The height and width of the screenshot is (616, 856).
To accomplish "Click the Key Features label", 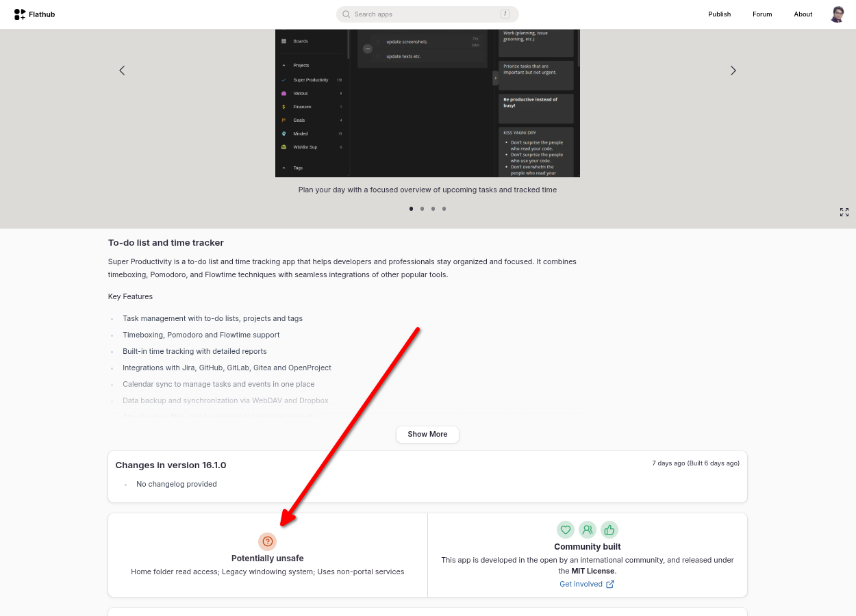I will click(x=130, y=296).
